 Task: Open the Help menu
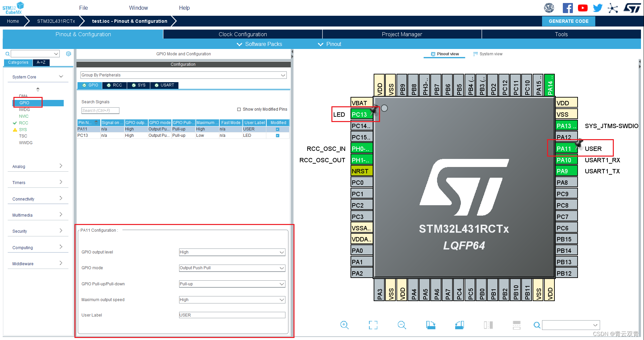tap(184, 8)
